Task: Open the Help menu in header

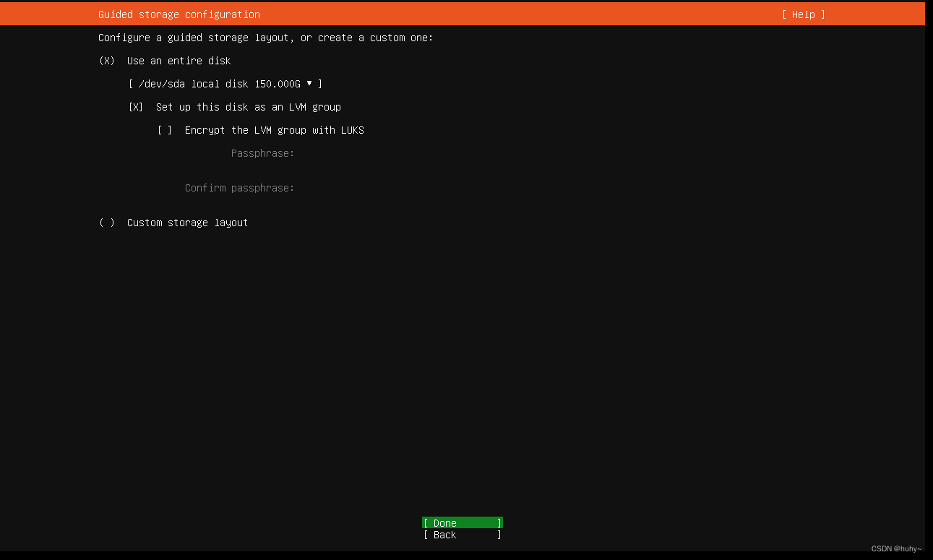Action: point(803,14)
